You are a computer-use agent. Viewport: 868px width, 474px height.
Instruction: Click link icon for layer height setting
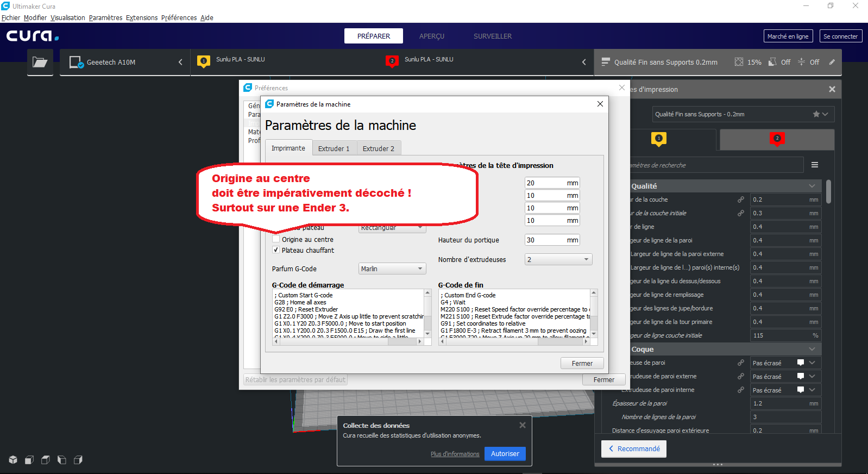tap(740, 199)
